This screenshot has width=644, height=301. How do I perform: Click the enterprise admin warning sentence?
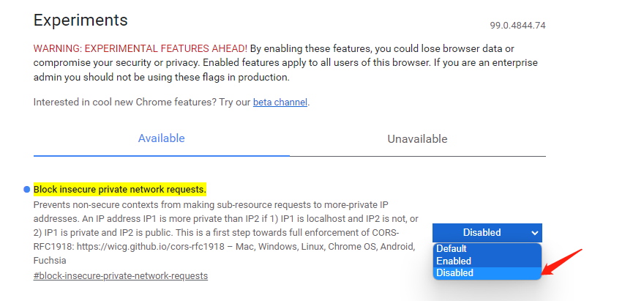285,70
